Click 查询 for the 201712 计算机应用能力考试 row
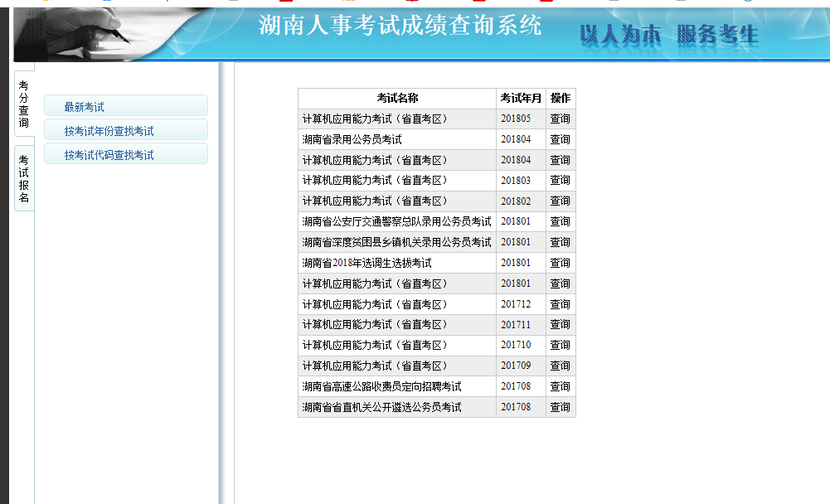830x504 pixels. [x=561, y=304]
